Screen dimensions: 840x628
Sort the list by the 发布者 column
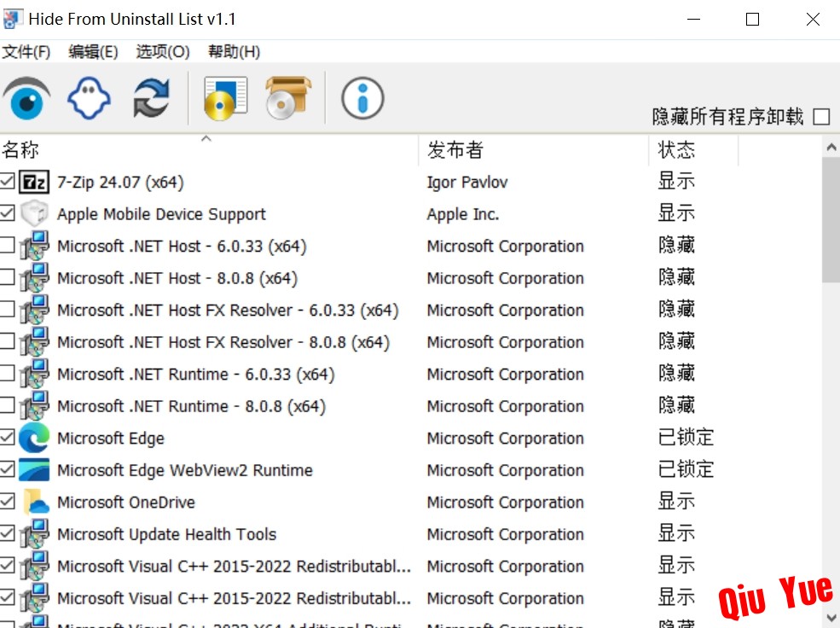534,149
